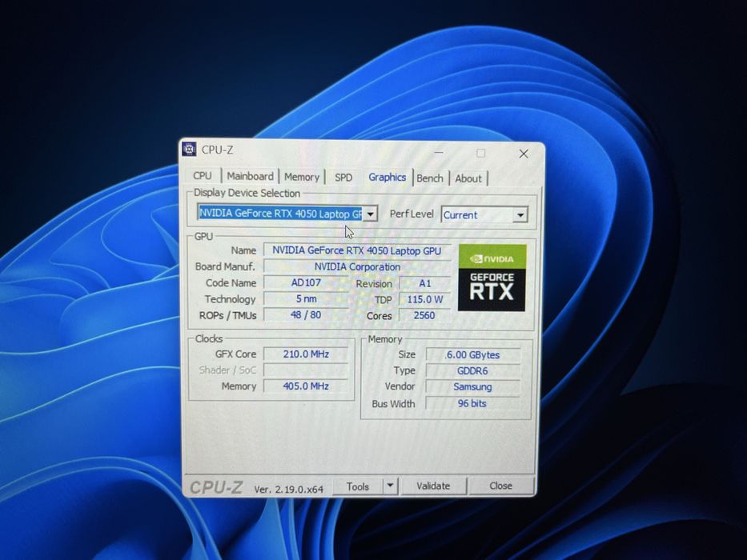Expand the display device selection dropdown

pyautogui.click(x=370, y=214)
